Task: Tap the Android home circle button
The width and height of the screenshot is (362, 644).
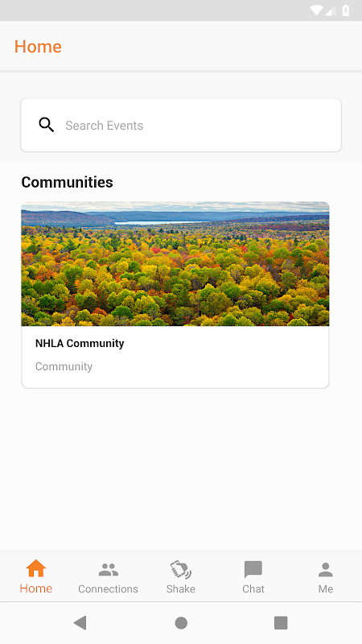Action: [181, 622]
